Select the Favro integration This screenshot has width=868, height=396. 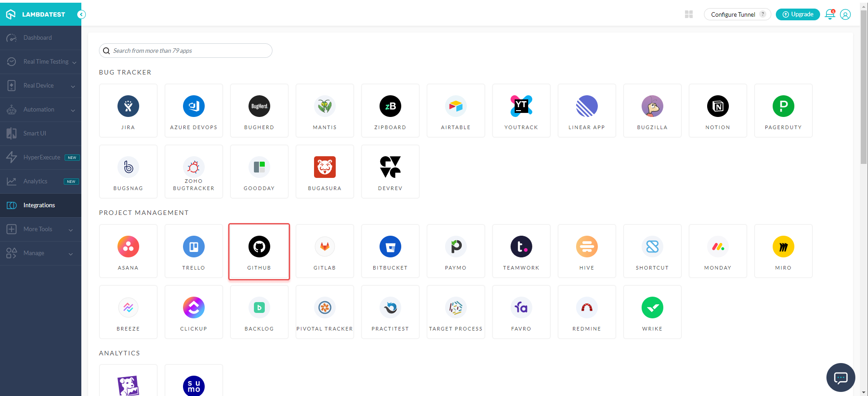[521, 312]
